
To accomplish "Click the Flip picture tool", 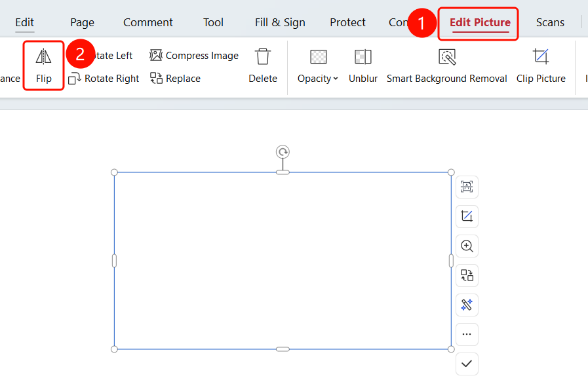I will tap(43, 66).
